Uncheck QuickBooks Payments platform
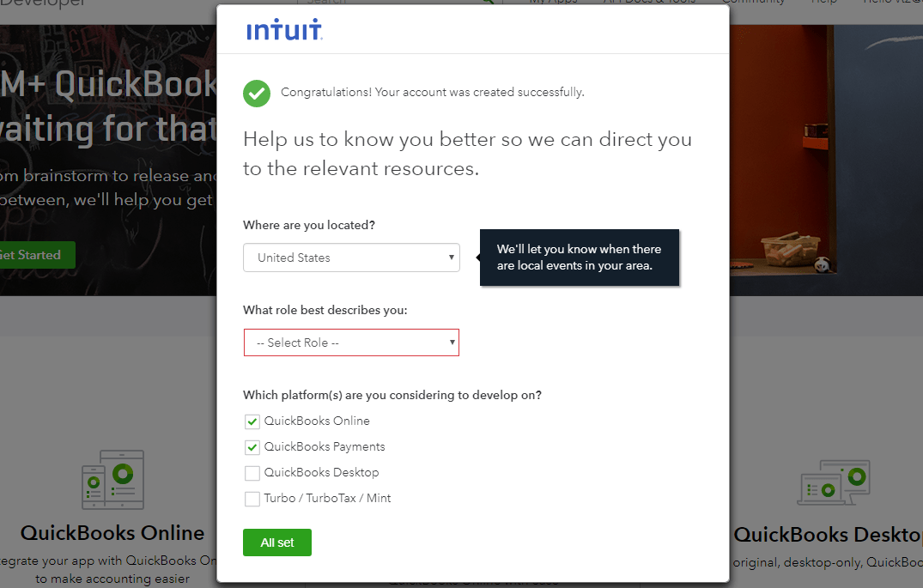The width and height of the screenshot is (923, 588). pos(252,447)
